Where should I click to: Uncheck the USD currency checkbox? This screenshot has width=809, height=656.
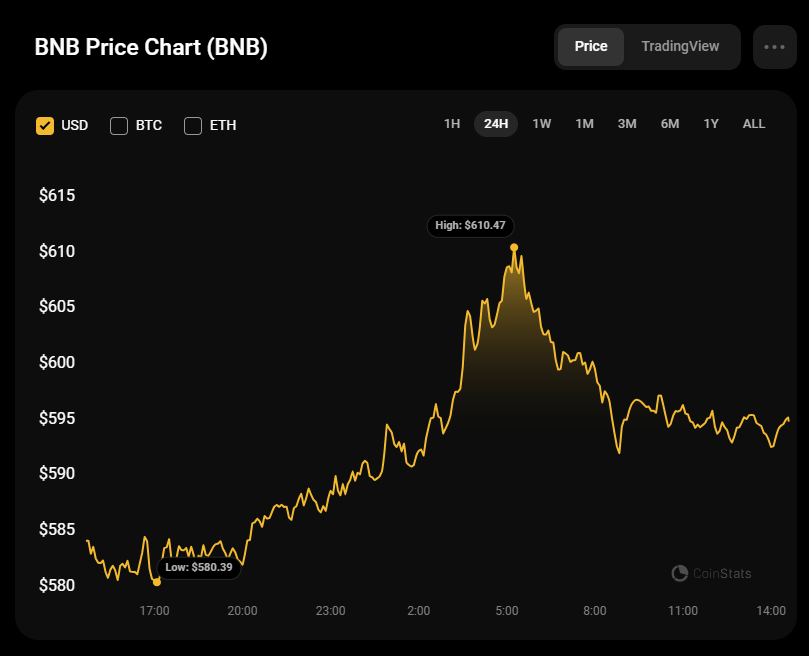click(x=45, y=125)
